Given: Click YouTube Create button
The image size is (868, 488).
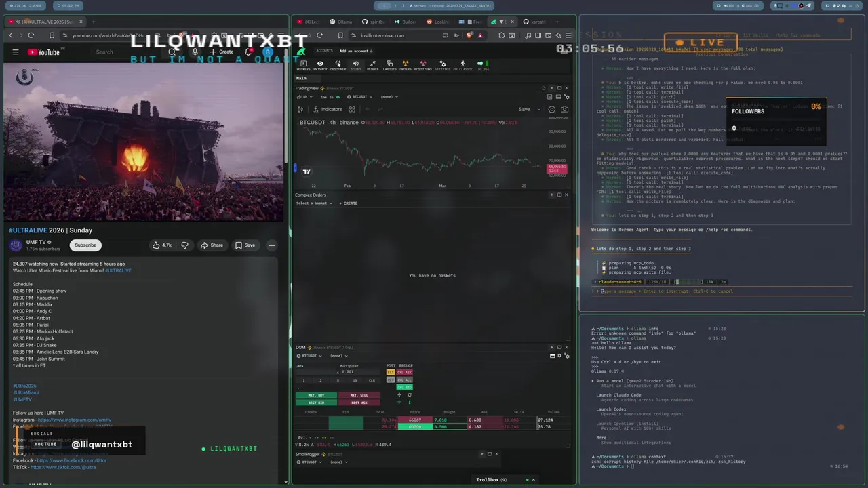Looking at the screenshot, I should coord(221,52).
